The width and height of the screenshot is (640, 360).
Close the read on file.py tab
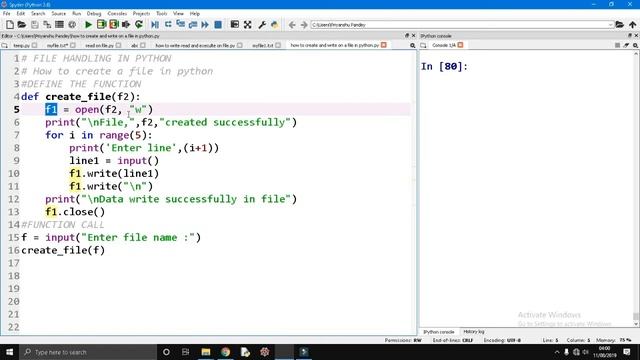[x=118, y=45]
